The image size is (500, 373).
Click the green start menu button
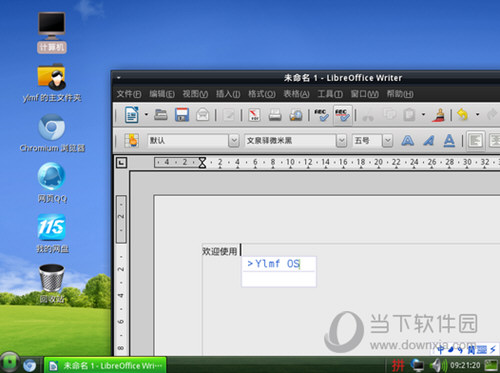(10, 362)
